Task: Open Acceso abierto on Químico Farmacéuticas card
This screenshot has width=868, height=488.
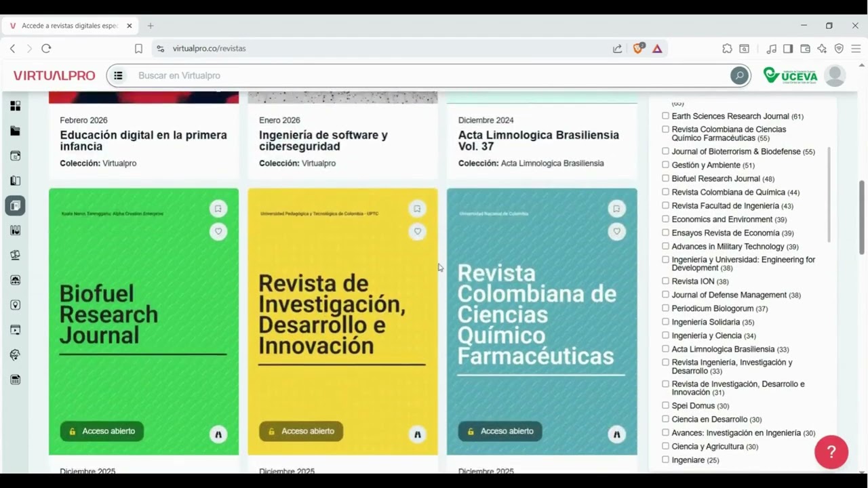Action: 500,431
